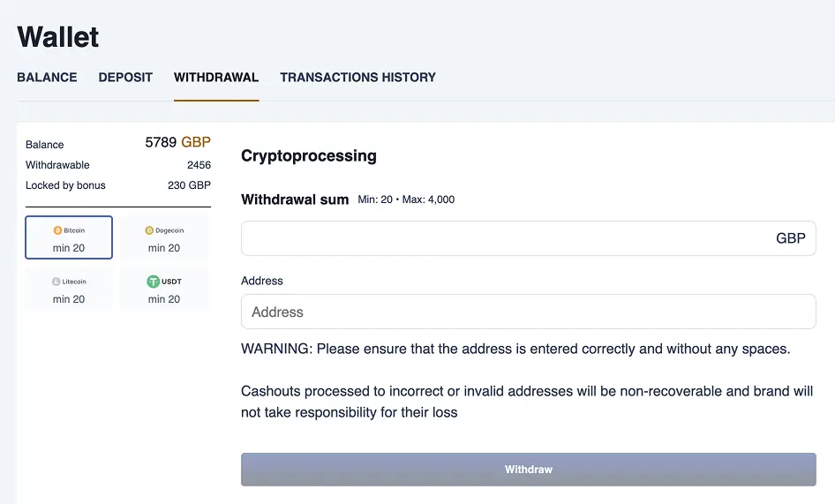Viewport: 835px width, 504px height.
Task: Click the 5789 GBP balance amount
Action: click(177, 142)
